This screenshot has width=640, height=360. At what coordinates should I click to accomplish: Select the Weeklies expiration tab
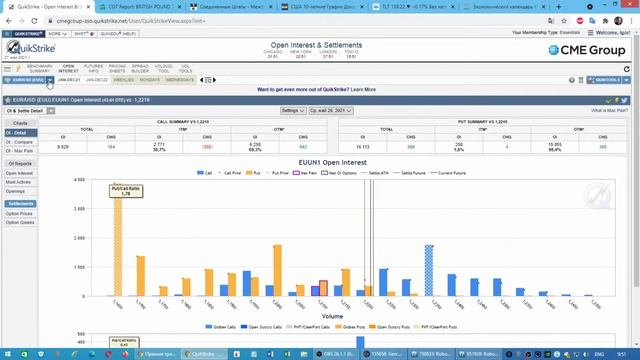click(124, 80)
